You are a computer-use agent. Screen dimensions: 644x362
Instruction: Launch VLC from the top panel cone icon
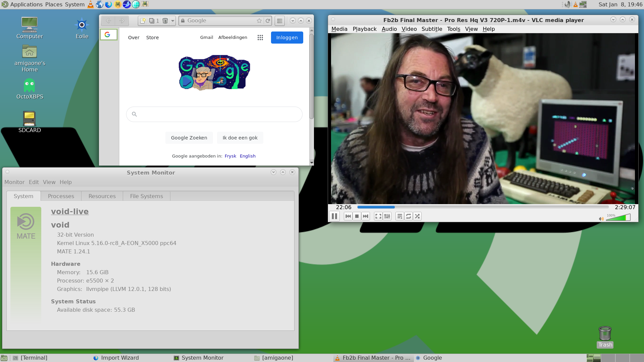91,4
